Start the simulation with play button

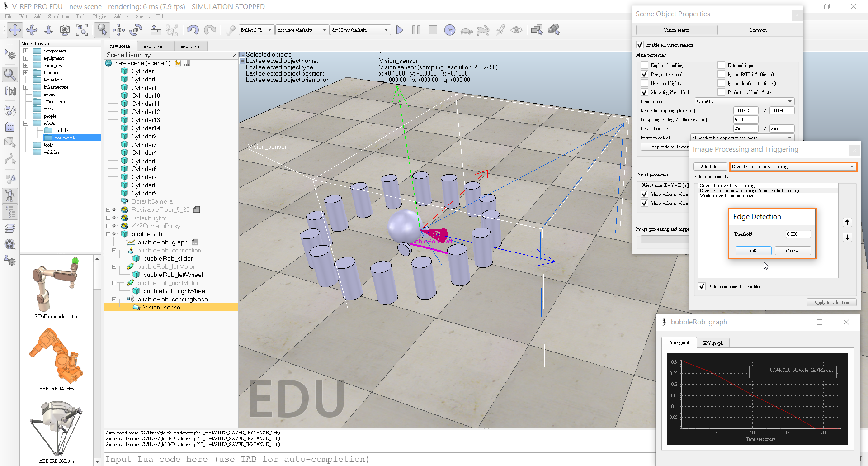click(x=400, y=30)
